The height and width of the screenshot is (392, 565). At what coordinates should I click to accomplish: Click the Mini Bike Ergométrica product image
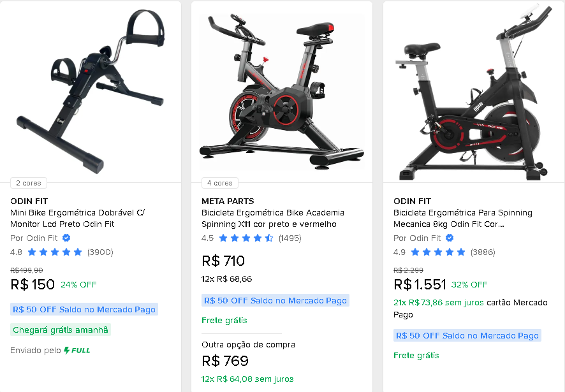(91, 89)
